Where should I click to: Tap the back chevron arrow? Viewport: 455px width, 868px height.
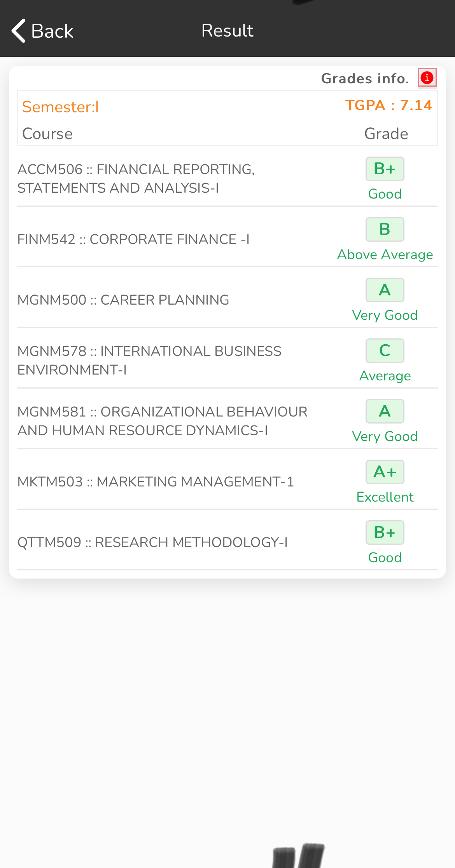19,30
